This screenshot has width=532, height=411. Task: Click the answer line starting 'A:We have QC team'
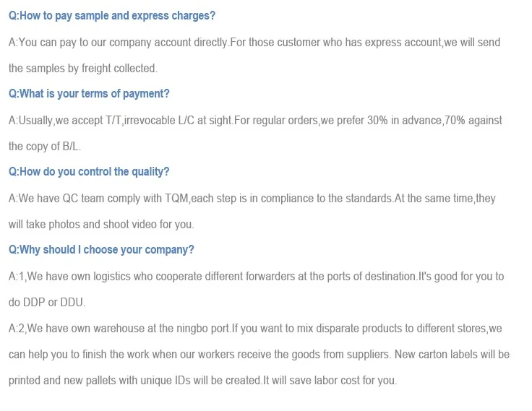(252, 199)
